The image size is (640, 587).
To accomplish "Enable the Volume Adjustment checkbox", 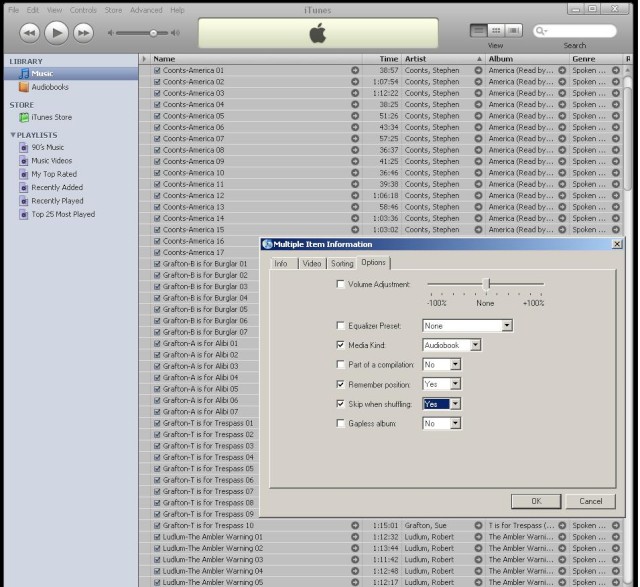I will 340,284.
